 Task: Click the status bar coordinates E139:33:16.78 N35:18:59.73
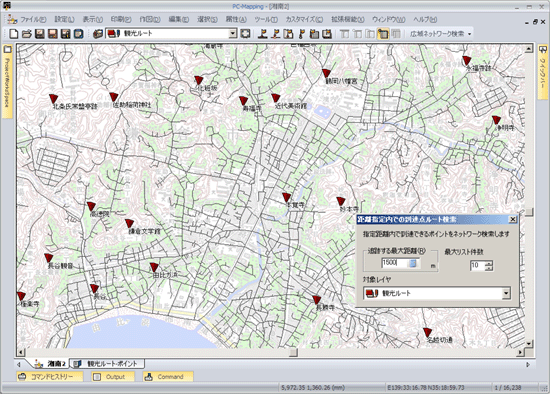click(425, 388)
